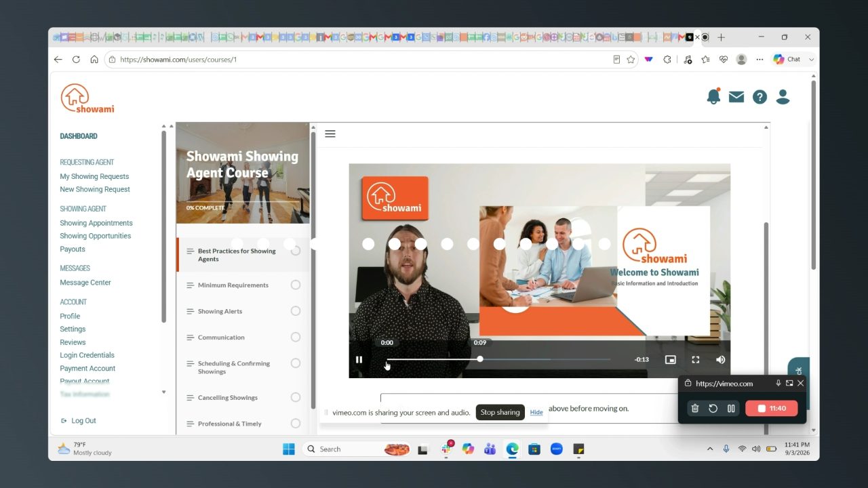Click the Showami logo

point(87,98)
